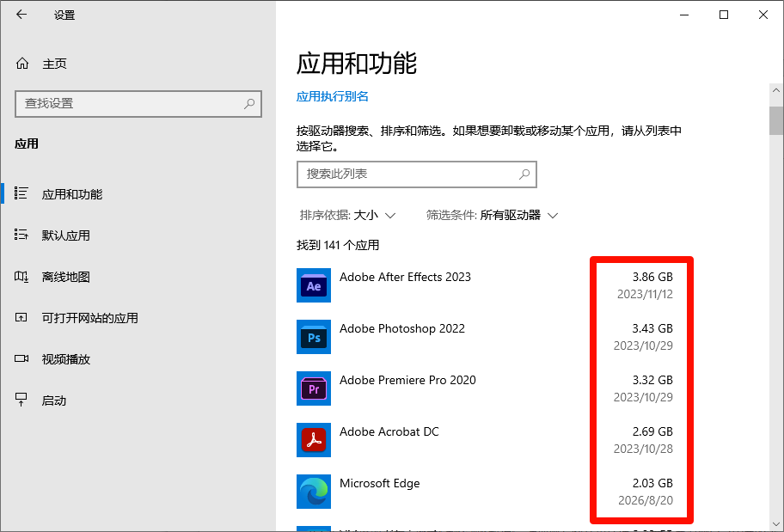Select Adobe Premiere Pro 2020 entry
Screen dimensions: 784x532
point(485,388)
